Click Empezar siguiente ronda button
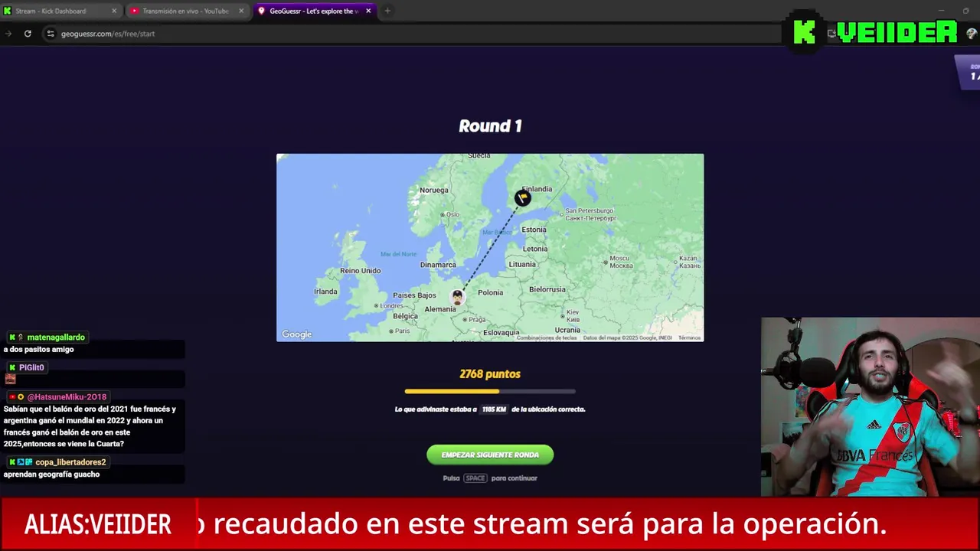Screen dimensions: 980x551 [x=490, y=455]
